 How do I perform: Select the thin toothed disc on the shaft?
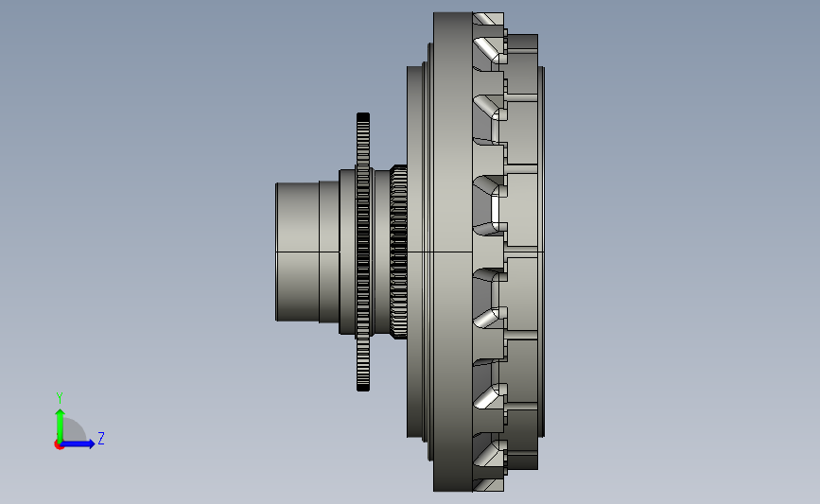(x=363, y=252)
